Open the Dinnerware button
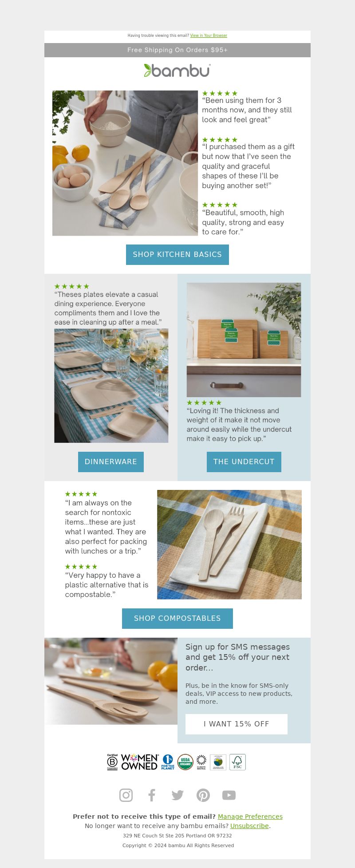355x868 pixels. (x=111, y=462)
